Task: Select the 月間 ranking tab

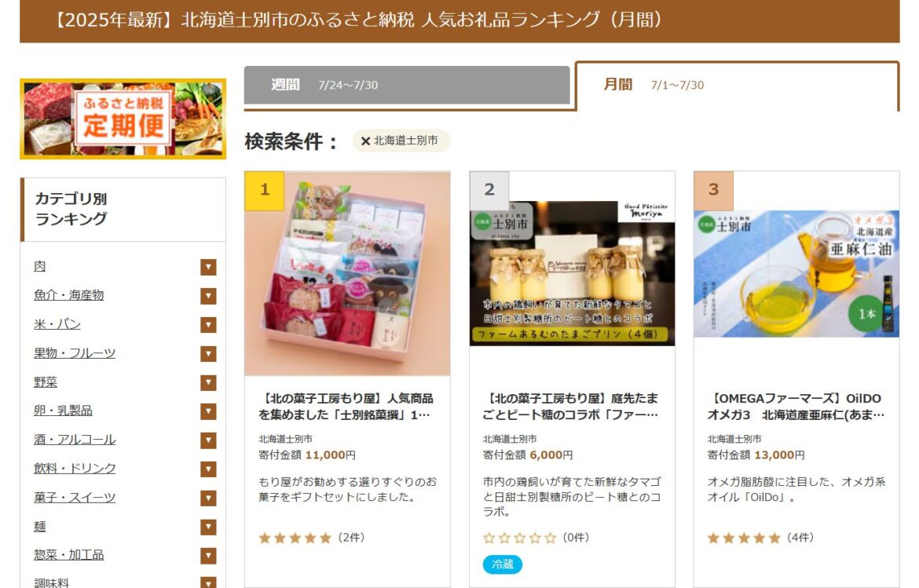Action: pos(738,86)
